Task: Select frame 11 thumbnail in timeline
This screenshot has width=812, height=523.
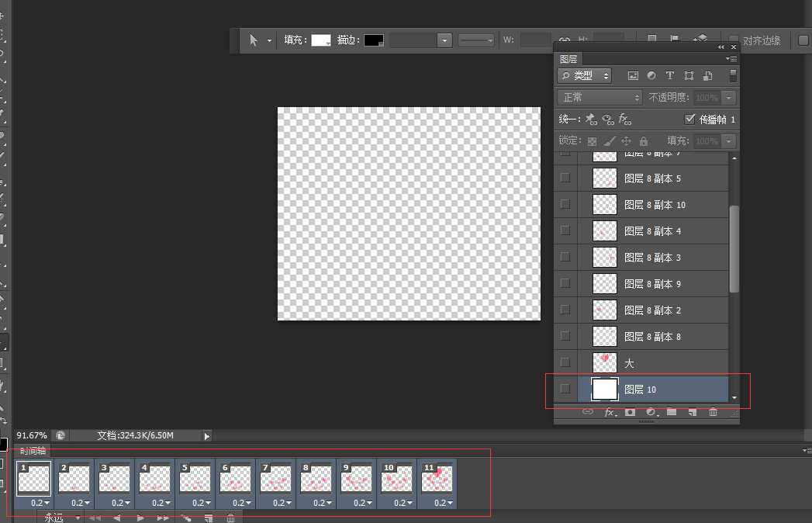Action: point(437,479)
